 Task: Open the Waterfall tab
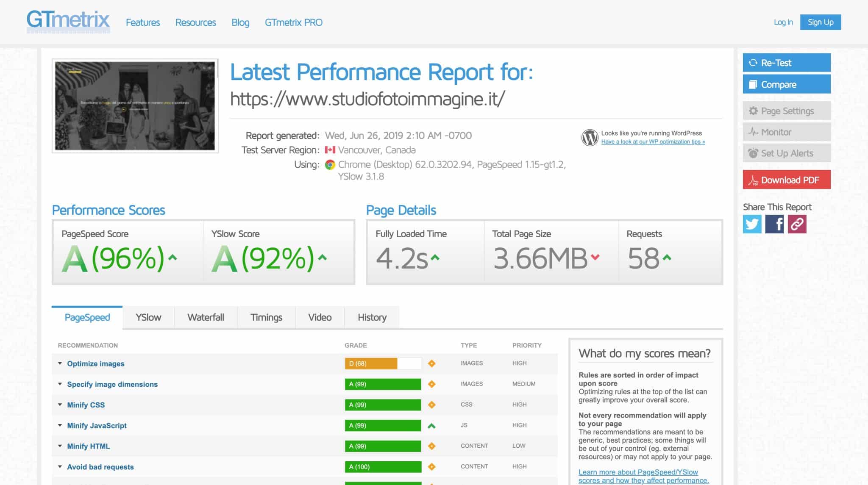click(x=206, y=317)
